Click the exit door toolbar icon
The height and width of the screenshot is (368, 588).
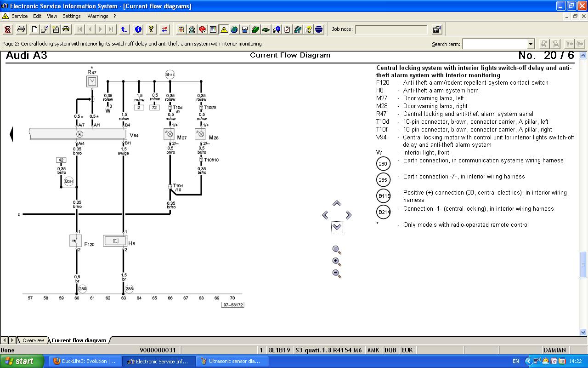pyautogui.click(x=8, y=29)
